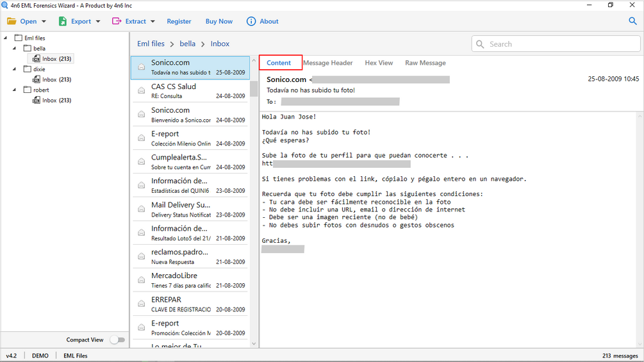This screenshot has width=644, height=362.
Task: Click the Export file icon
Action: click(x=62, y=21)
